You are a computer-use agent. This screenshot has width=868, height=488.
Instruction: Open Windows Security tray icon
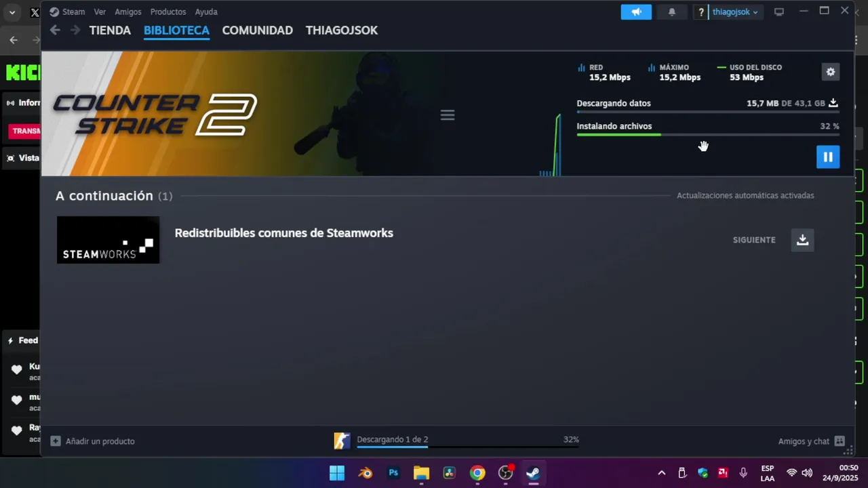pyautogui.click(x=703, y=473)
